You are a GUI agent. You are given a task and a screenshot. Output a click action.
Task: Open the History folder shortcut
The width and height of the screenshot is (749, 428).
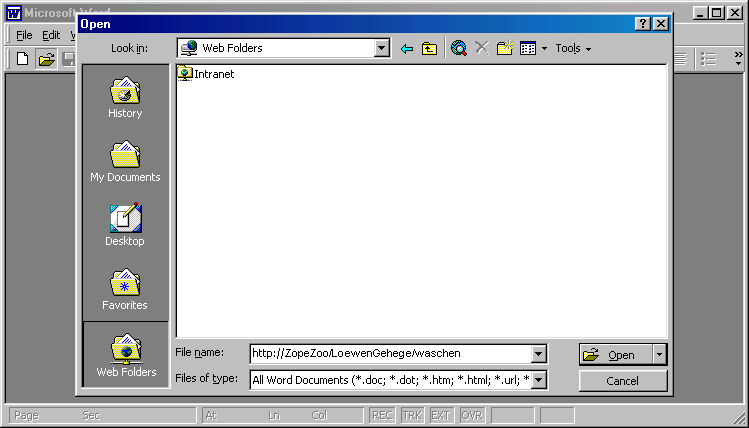[x=125, y=97]
